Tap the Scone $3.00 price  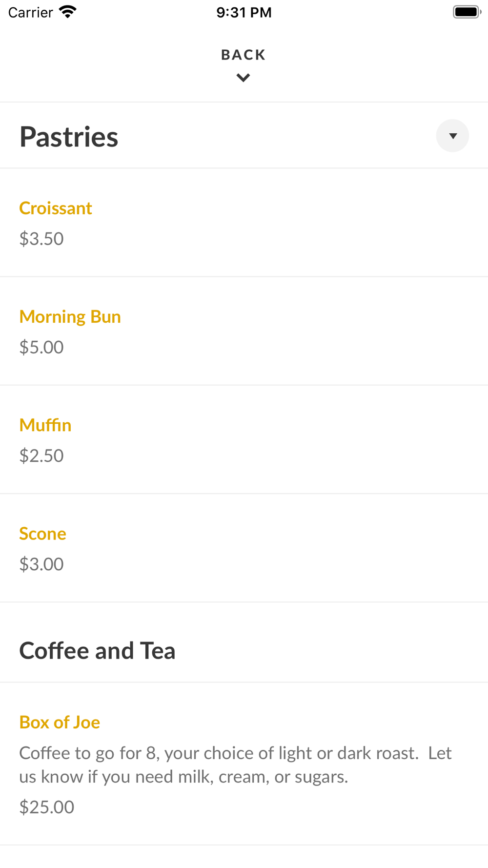(x=41, y=564)
